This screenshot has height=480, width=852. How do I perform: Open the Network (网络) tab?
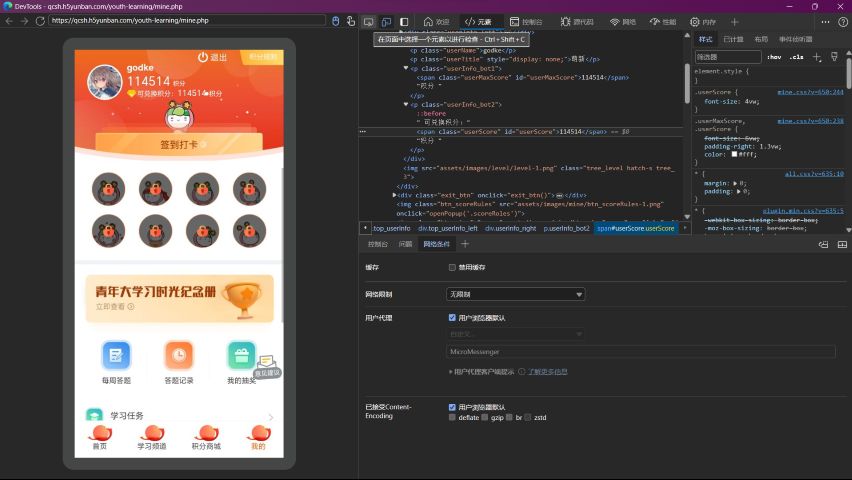(x=623, y=22)
